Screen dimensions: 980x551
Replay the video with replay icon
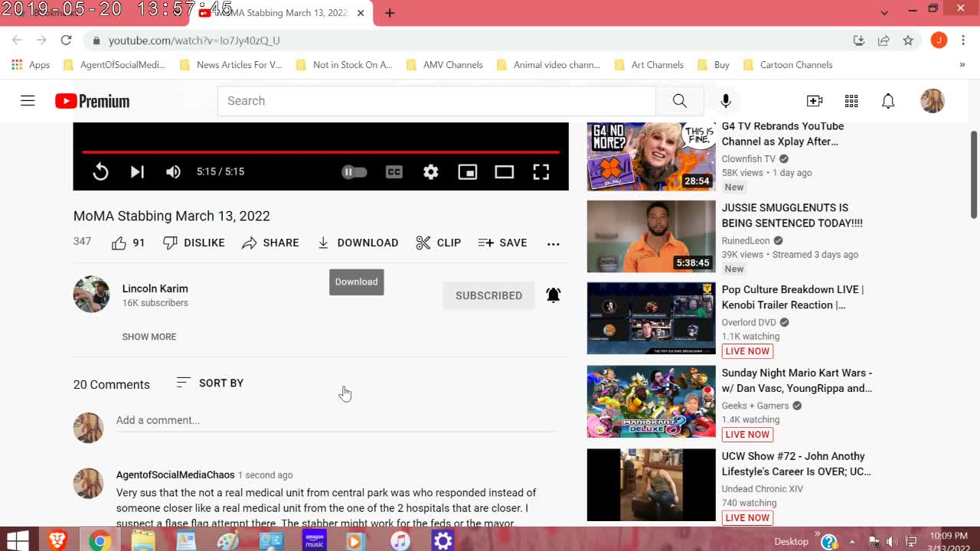[x=100, y=172]
